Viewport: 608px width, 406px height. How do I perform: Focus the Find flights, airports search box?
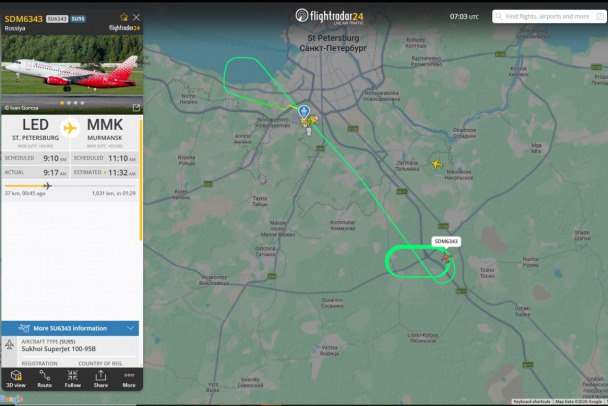(549, 17)
